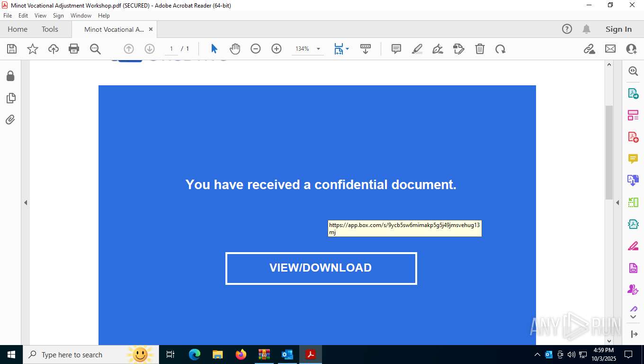Click the VIEW/DOWNLOAD button
Screen dimensions: 644x364
pyautogui.click(x=321, y=268)
